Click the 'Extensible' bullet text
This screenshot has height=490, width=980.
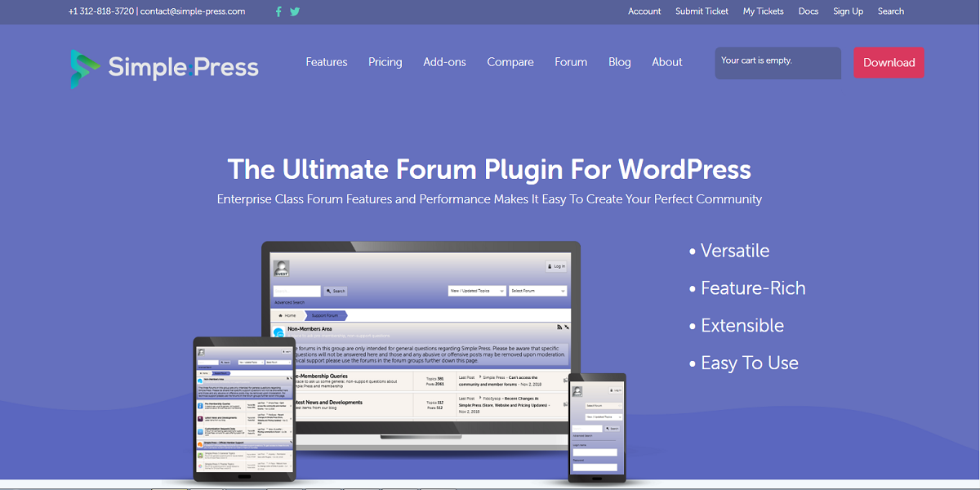pos(742,325)
